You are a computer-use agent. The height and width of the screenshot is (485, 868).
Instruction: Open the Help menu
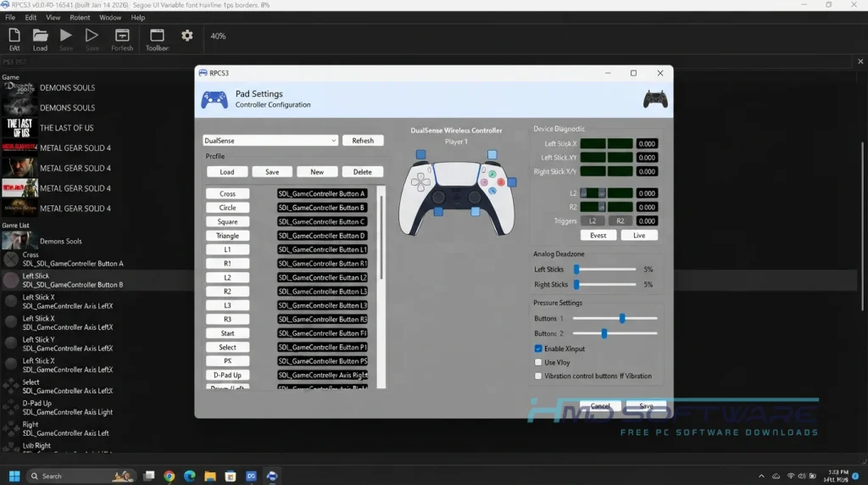(138, 18)
